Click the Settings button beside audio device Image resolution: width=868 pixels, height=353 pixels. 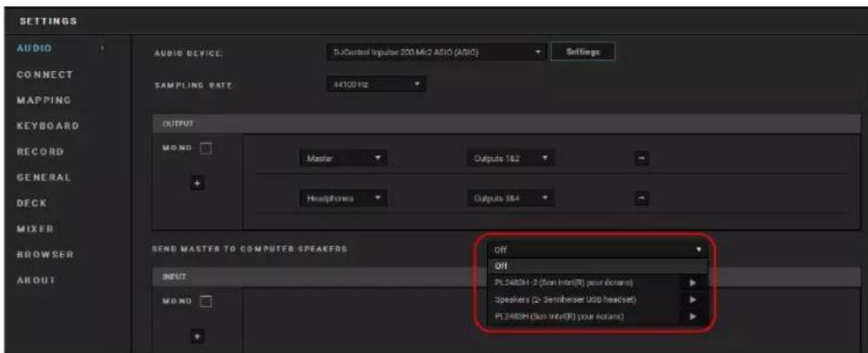coord(583,51)
